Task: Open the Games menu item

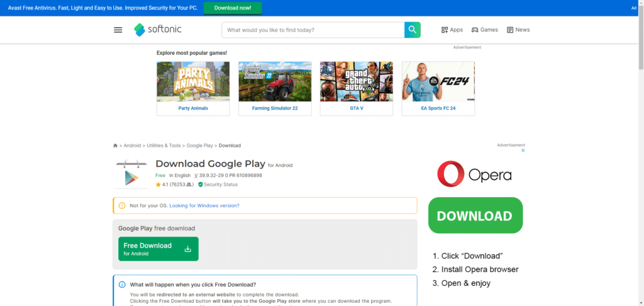Action: (485, 30)
